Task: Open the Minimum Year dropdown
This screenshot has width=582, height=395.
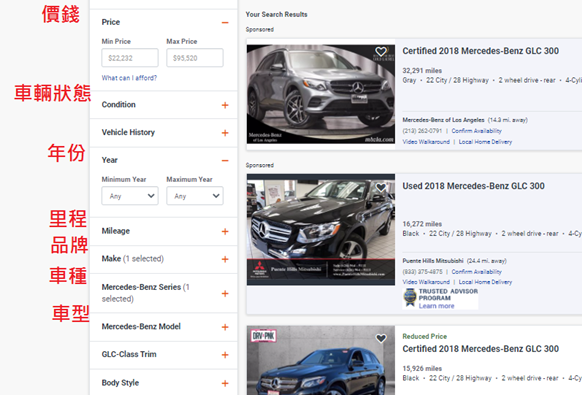Action: (x=130, y=196)
